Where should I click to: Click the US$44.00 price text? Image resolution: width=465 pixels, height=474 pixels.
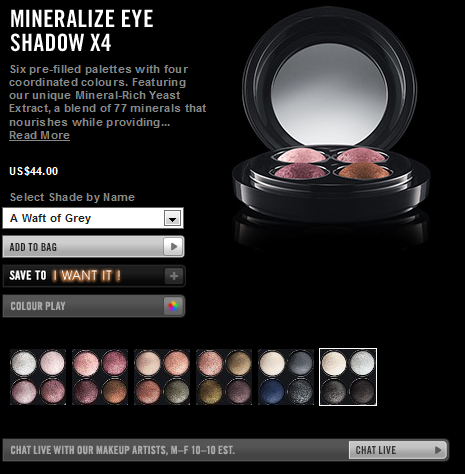[34, 171]
